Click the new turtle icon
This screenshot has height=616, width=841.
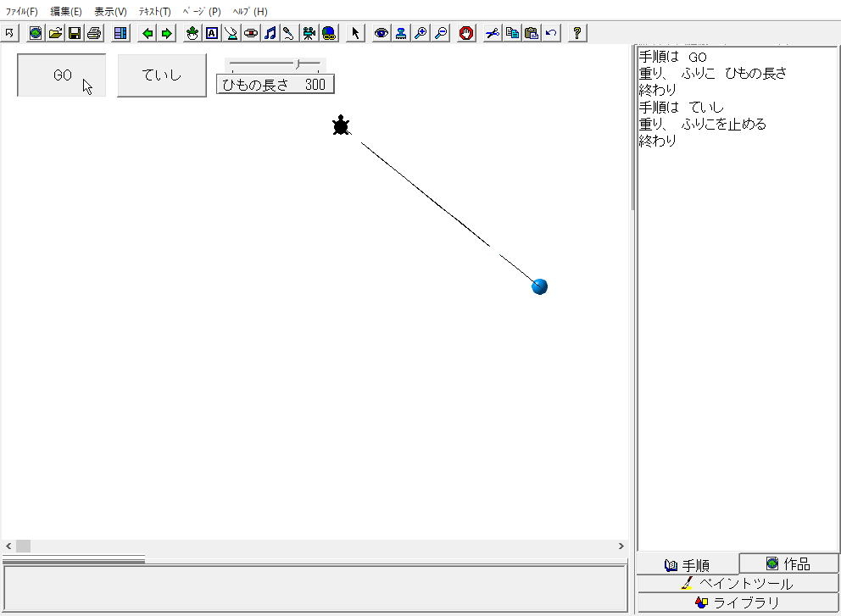[192, 33]
